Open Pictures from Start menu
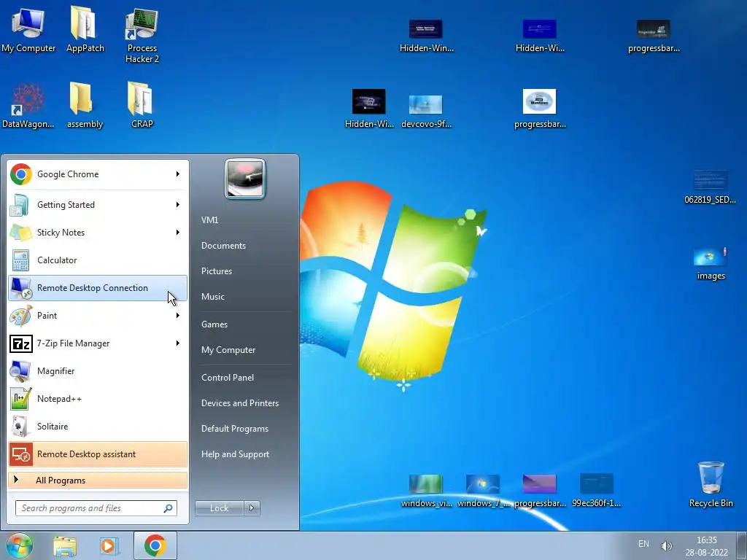The image size is (747, 560). [217, 271]
